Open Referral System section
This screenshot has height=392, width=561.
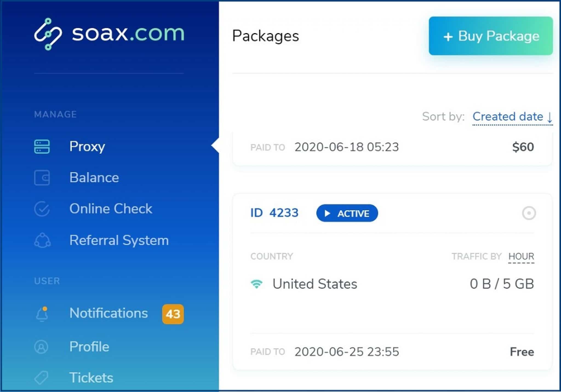(119, 241)
